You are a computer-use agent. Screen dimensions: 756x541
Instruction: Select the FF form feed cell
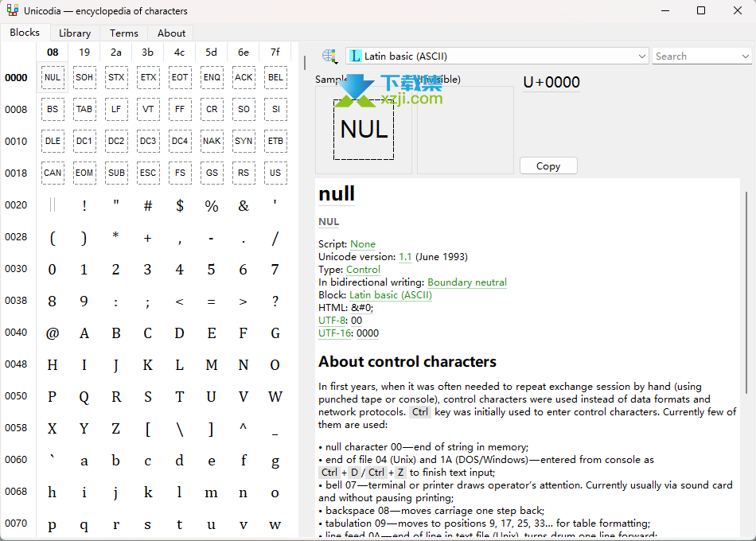[180, 110]
